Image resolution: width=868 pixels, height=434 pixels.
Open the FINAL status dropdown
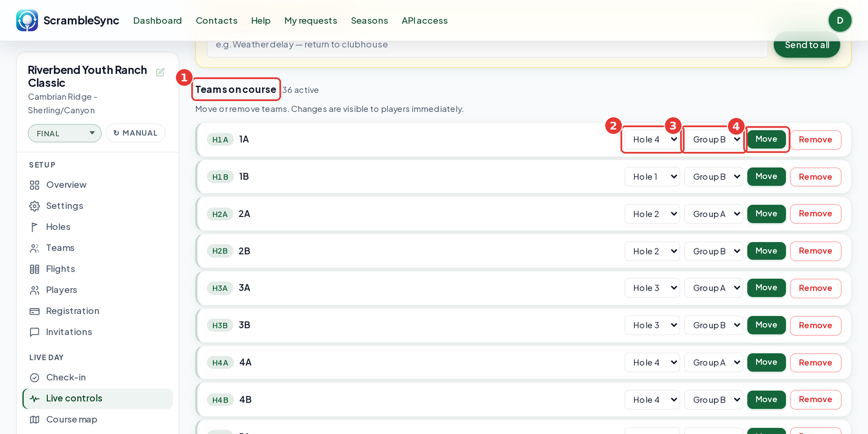pos(65,133)
